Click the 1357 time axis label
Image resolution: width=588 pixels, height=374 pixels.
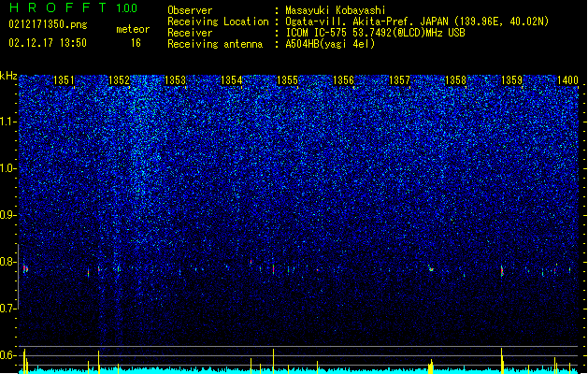tap(400, 80)
